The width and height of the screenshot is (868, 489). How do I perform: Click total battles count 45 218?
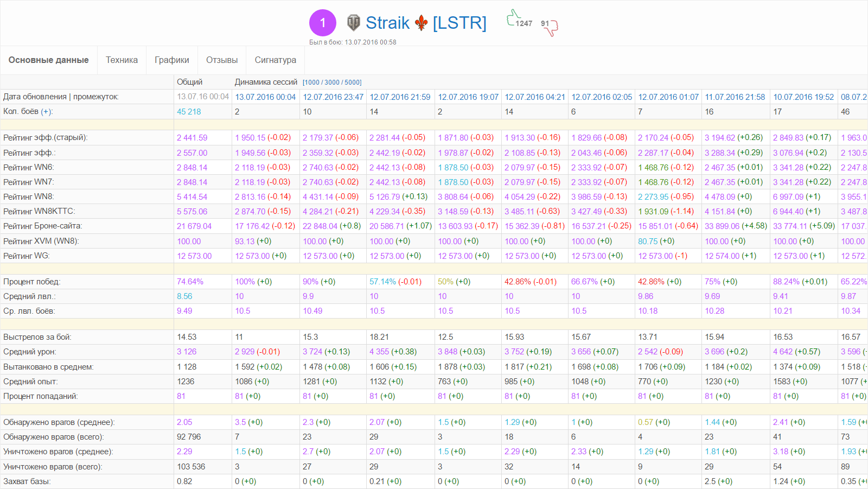tap(189, 111)
